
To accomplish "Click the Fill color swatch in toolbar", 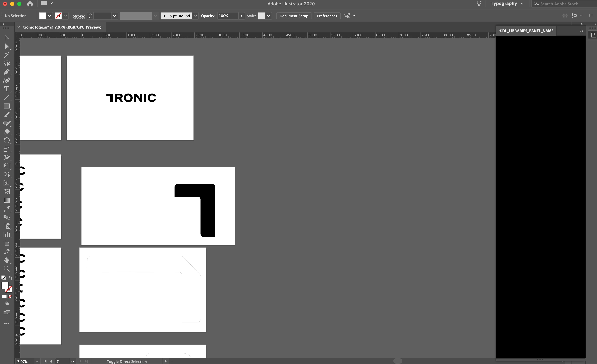I will [x=5, y=286].
